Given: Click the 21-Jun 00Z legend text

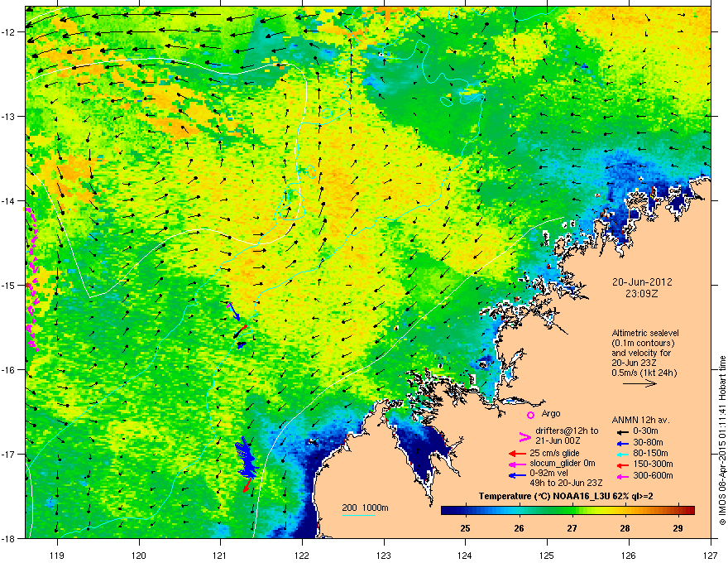Looking at the screenshot, I should tap(558, 440).
